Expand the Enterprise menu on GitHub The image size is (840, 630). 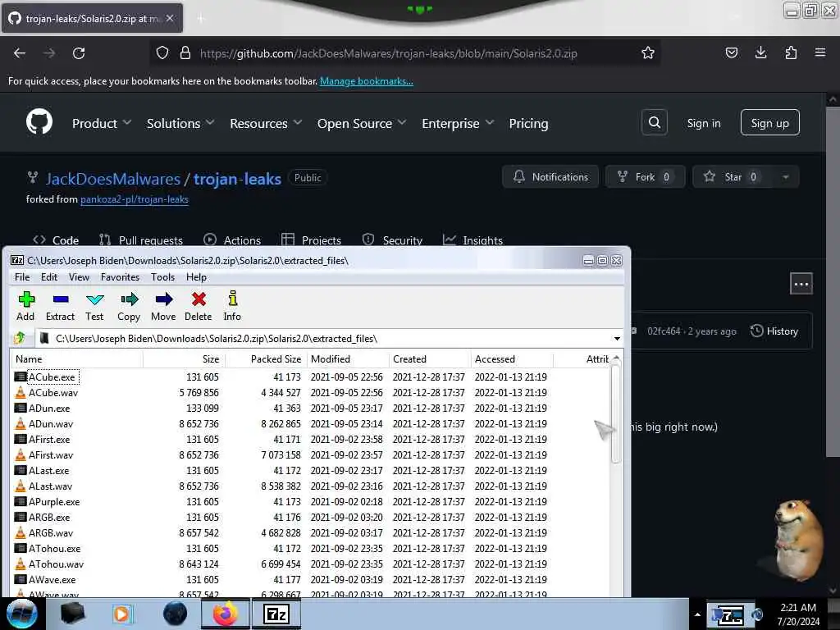pos(458,123)
